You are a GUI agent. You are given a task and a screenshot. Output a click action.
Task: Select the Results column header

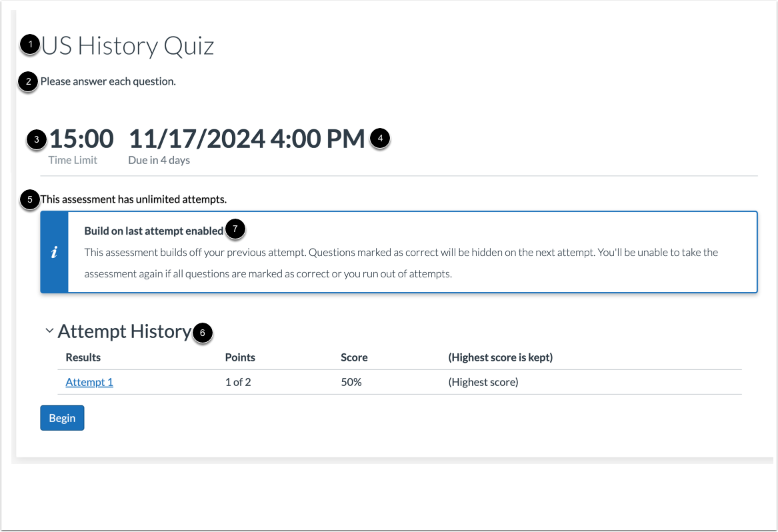(82, 357)
